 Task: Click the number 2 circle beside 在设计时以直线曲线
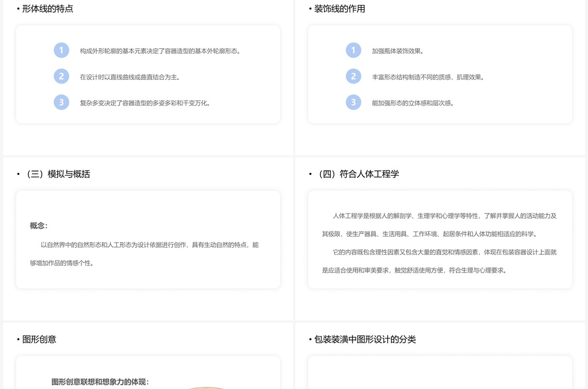[x=61, y=76]
